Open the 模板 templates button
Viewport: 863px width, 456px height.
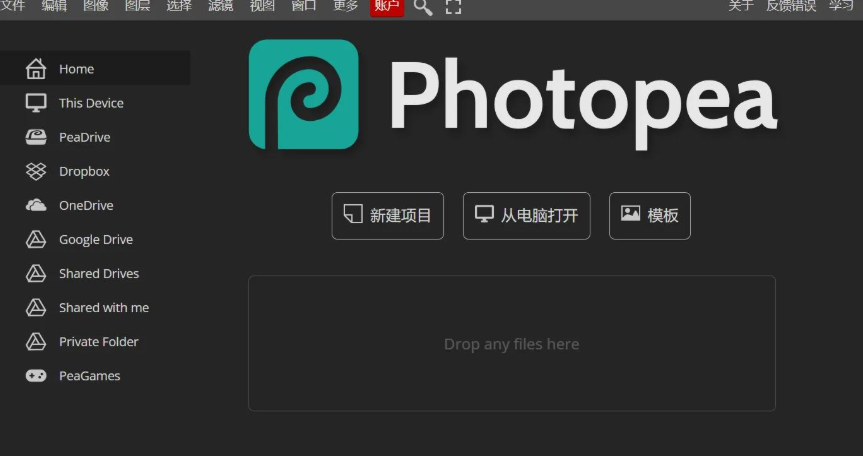(650, 216)
